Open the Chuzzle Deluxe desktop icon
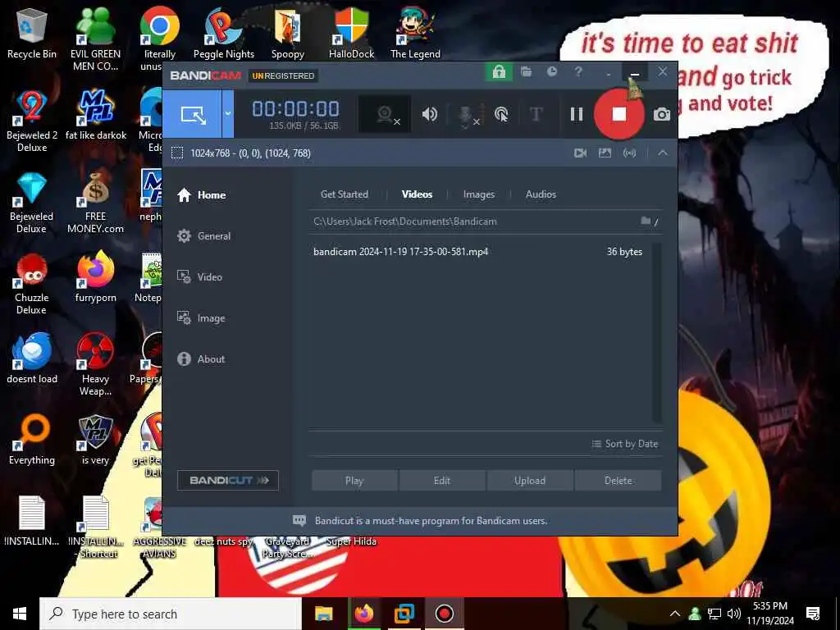 (32, 284)
